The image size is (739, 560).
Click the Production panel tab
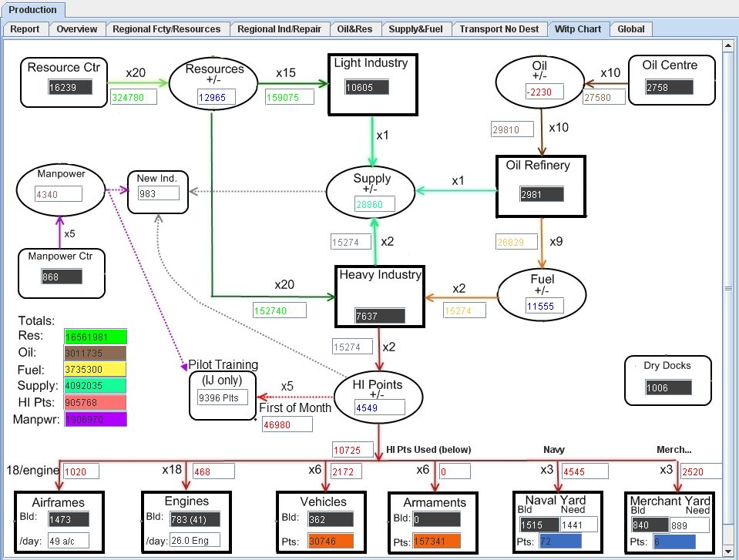click(x=32, y=9)
